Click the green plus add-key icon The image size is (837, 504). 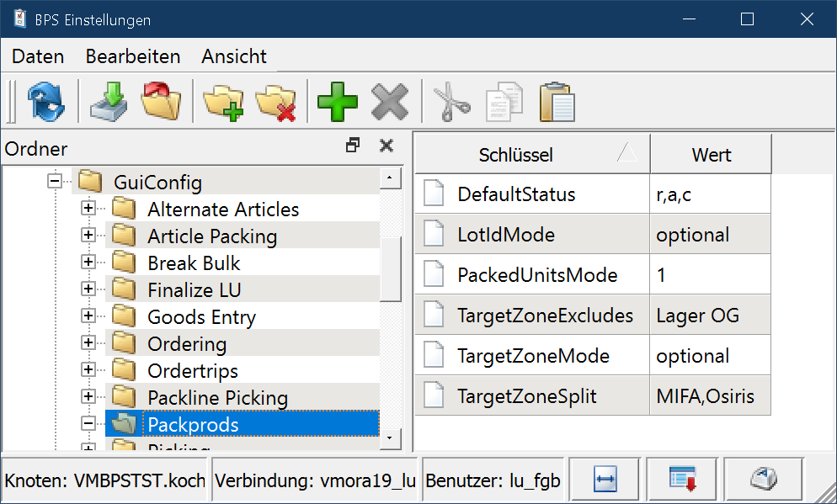[337, 103]
